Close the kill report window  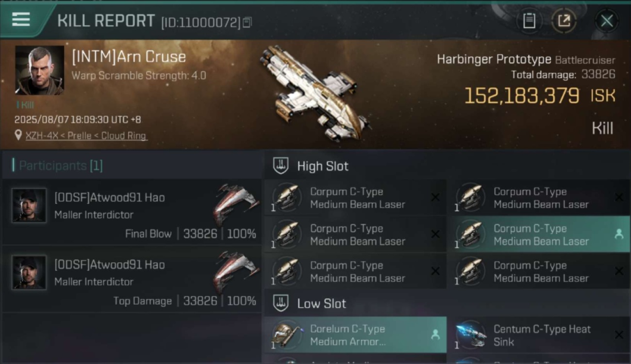[607, 21]
